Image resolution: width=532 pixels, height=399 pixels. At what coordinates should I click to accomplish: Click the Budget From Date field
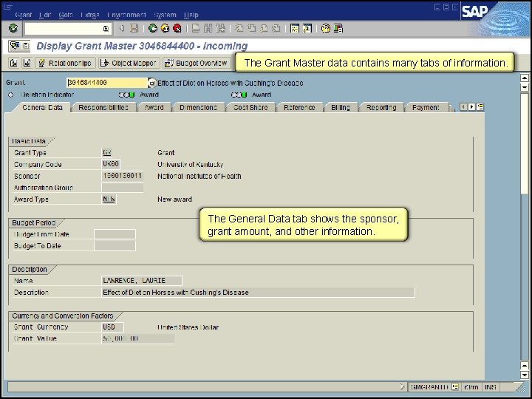point(115,234)
